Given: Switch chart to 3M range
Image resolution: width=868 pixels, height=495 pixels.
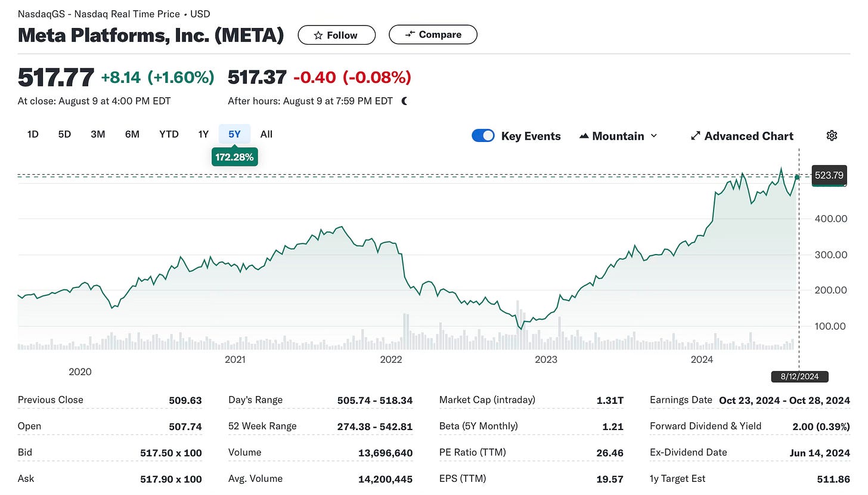Looking at the screenshot, I should [98, 134].
